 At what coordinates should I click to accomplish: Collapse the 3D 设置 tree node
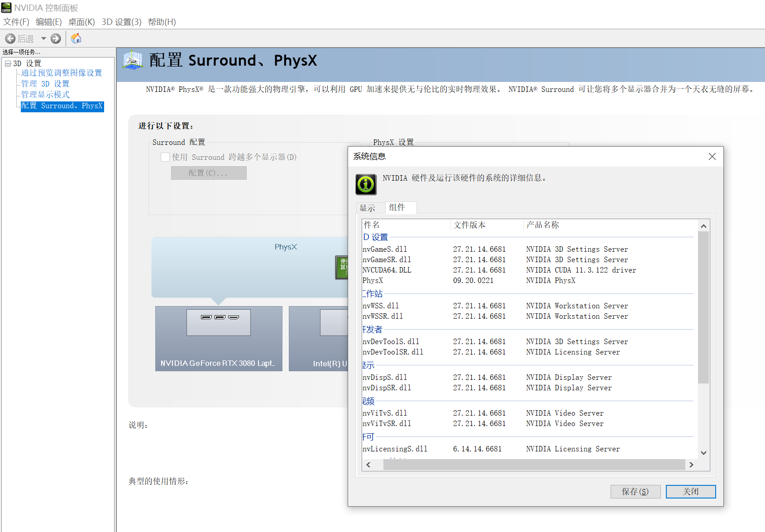[x=8, y=63]
